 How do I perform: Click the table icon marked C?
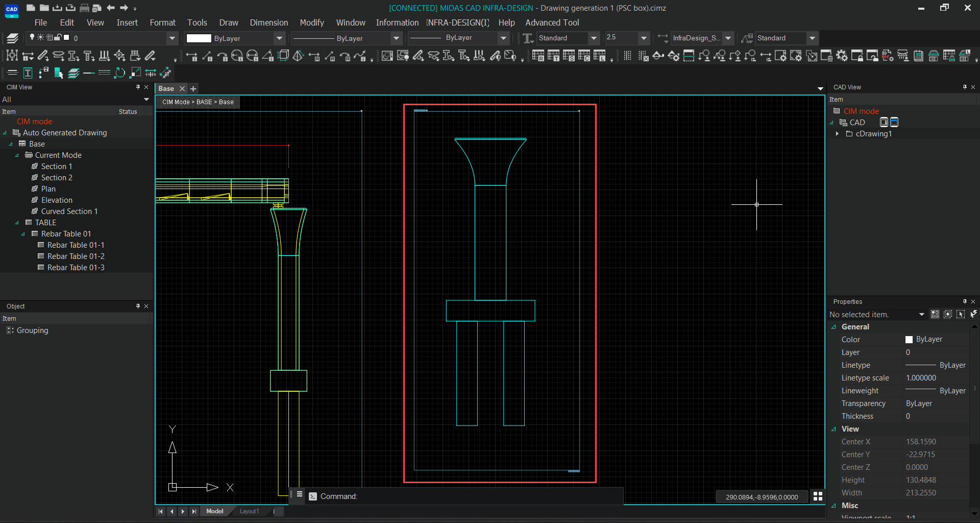(584, 56)
